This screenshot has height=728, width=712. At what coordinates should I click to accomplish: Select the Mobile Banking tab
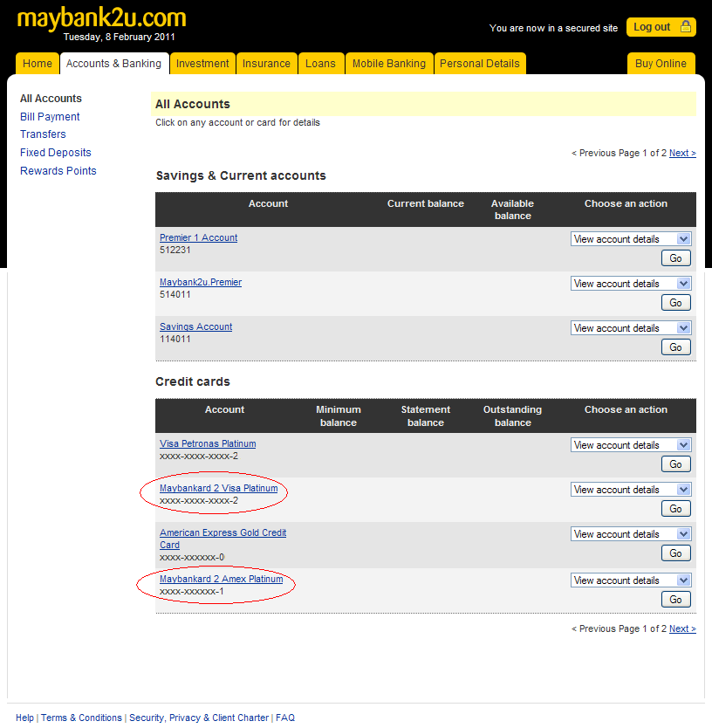[388, 64]
